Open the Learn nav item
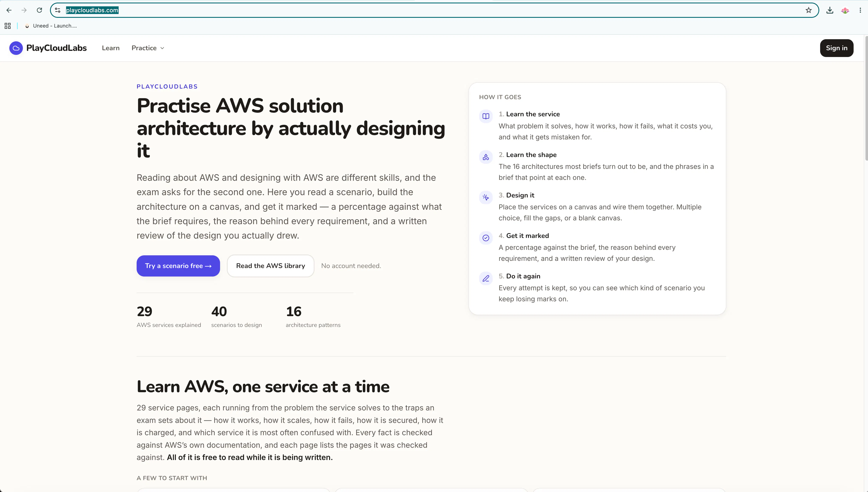This screenshot has width=868, height=492. pyautogui.click(x=111, y=48)
